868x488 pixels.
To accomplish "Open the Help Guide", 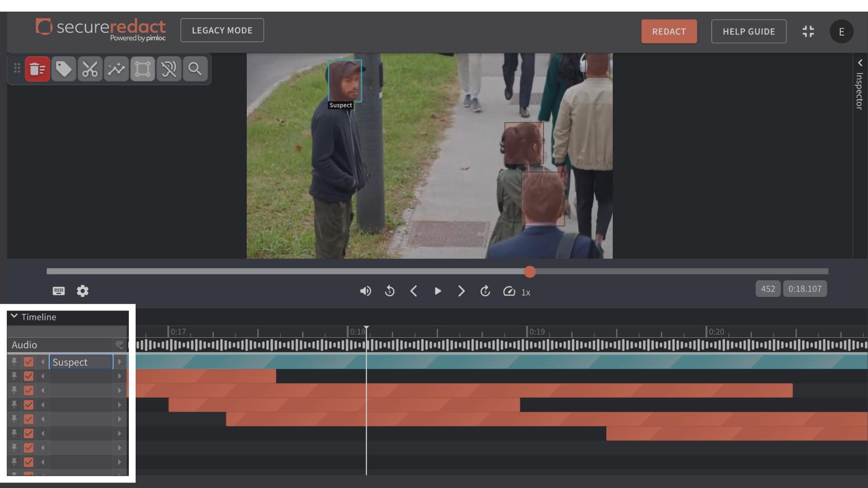I will (x=749, y=32).
